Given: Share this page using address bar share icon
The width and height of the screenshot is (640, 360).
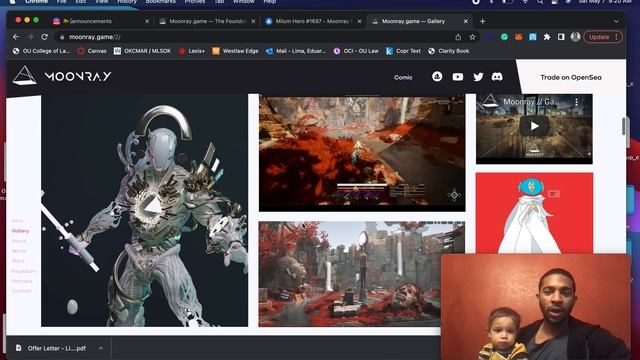Looking at the screenshot, I should [458, 37].
